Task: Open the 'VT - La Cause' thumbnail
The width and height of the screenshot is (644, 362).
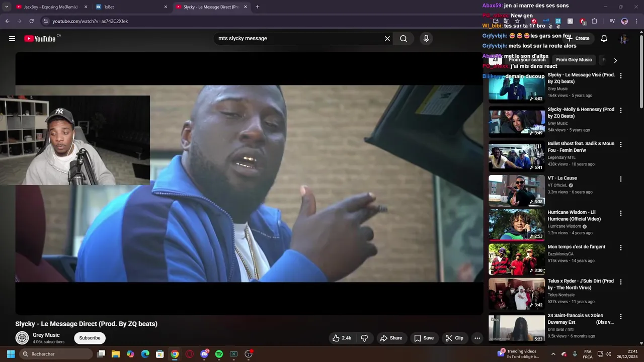Action: tap(517, 191)
